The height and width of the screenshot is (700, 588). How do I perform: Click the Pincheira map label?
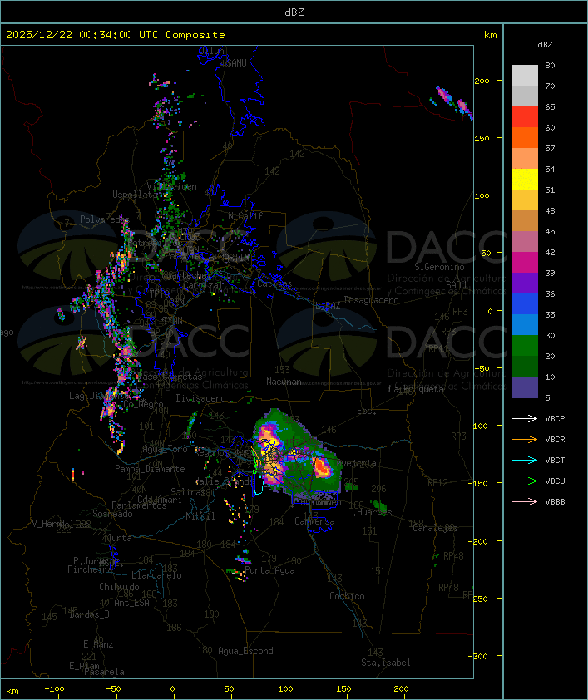(x=90, y=569)
